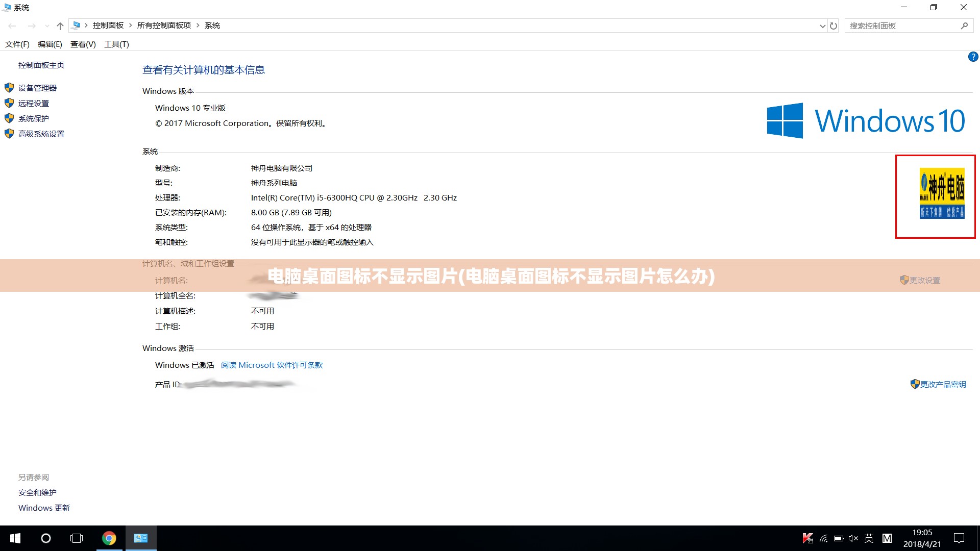
Task: Select processor text Intel(R) Core(TM) i5-6300HQ
Action: (x=354, y=198)
